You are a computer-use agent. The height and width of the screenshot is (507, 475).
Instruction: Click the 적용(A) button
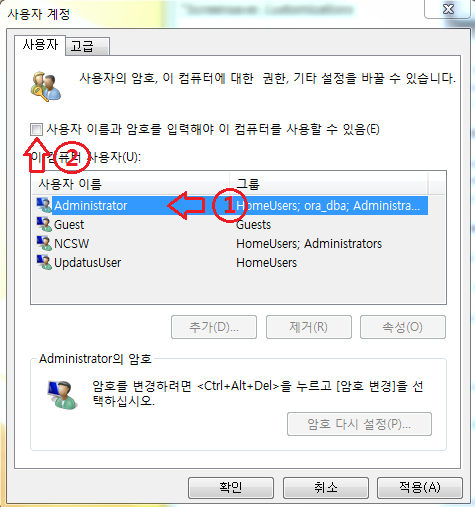pyautogui.click(x=420, y=487)
